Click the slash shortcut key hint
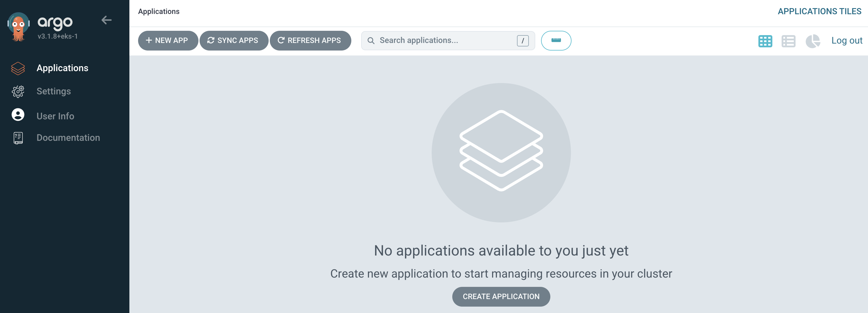Image resolution: width=868 pixels, height=313 pixels. [x=522, y=41]
